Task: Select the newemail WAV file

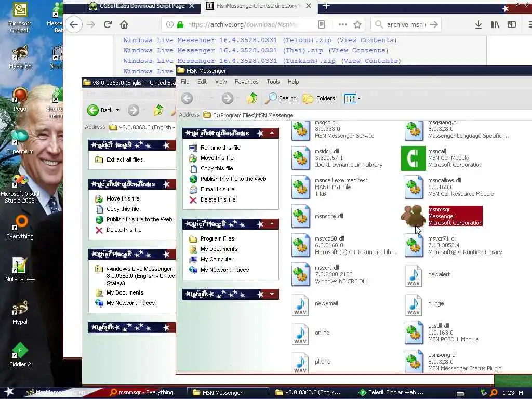Action: 314,303
